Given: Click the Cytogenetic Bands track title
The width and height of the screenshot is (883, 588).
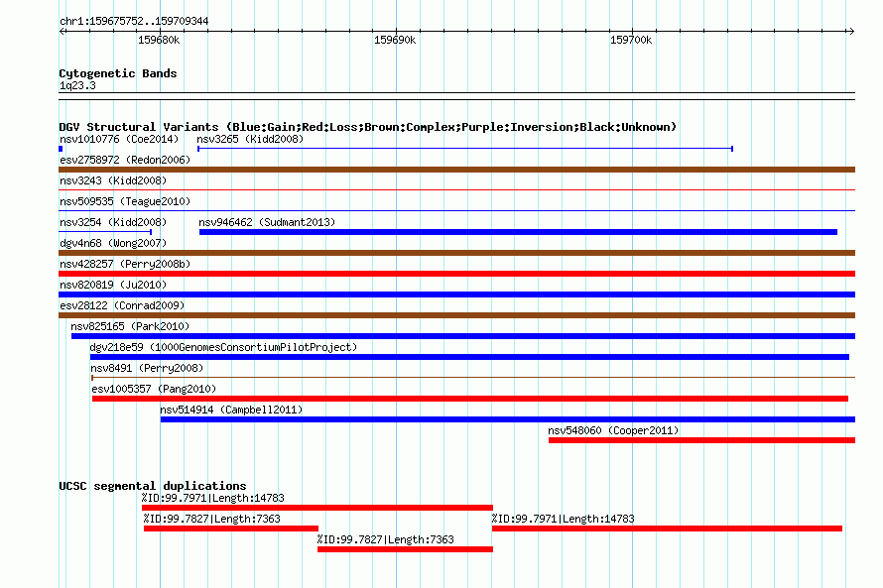Looking at the screenshot, I should pyautogui.click(x=118, y=73).
